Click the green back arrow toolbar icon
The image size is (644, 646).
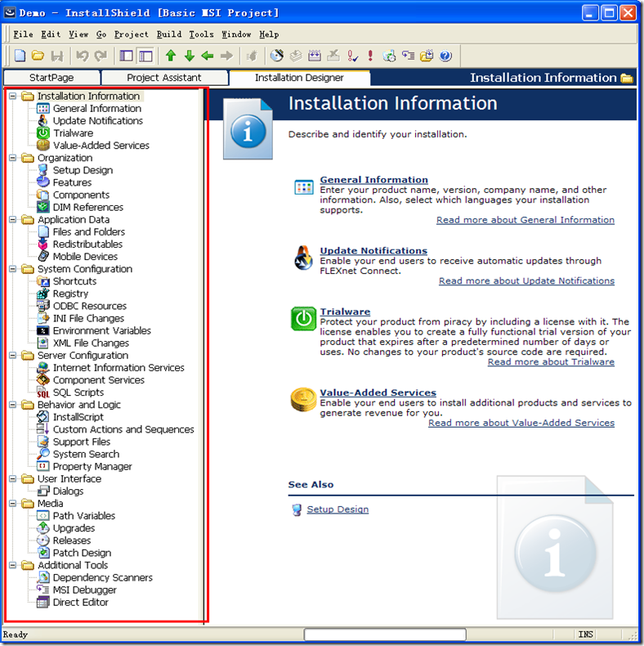[x=208, y=56]
